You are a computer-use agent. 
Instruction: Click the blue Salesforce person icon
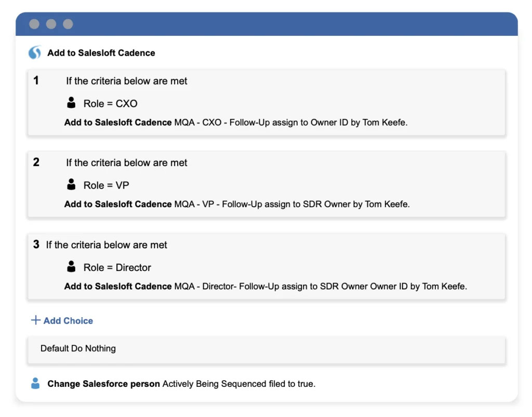pos(35,384)
